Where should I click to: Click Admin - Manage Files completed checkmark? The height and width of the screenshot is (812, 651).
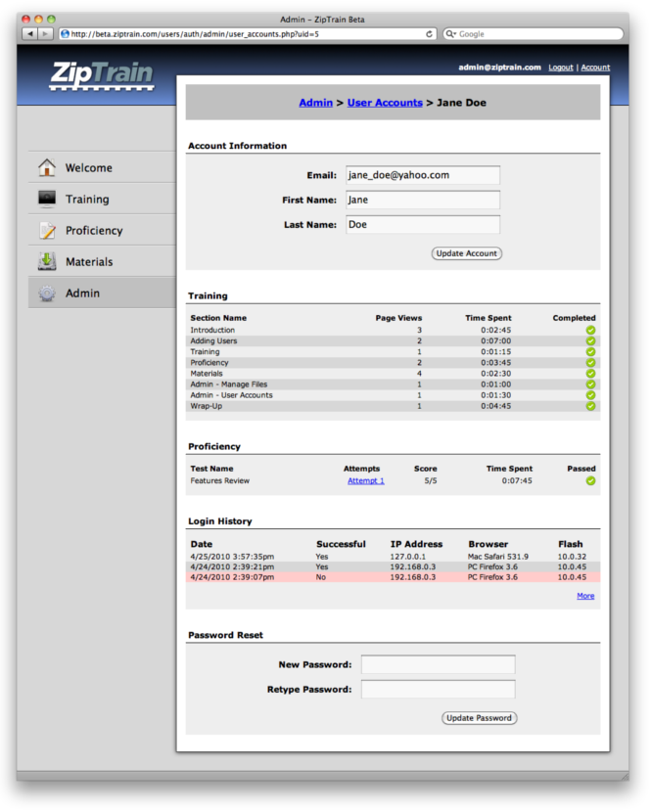point(590,384)
